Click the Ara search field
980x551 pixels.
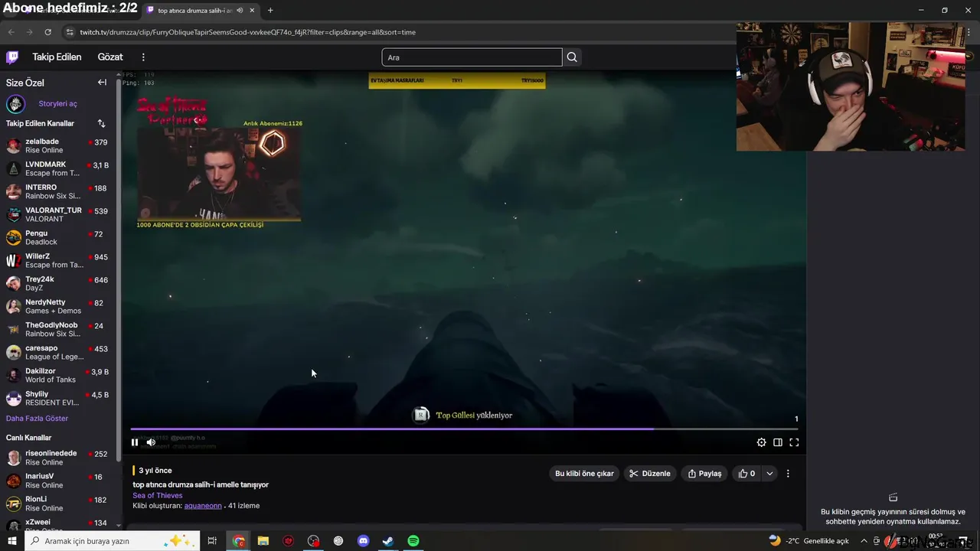tap(472, 57)
